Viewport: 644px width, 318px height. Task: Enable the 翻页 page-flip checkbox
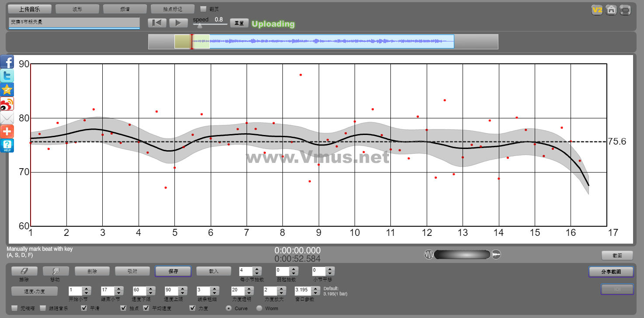coord(203,9)
